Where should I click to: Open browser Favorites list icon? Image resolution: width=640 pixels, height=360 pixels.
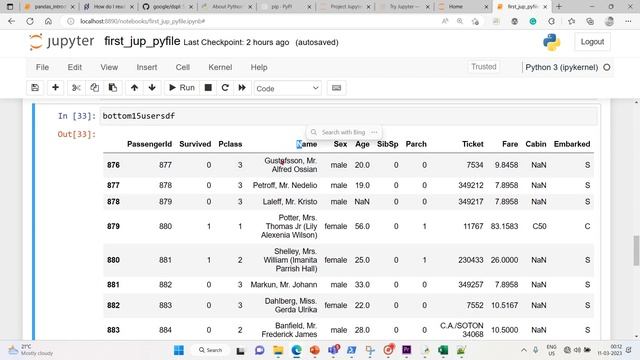tap(571, 21)
